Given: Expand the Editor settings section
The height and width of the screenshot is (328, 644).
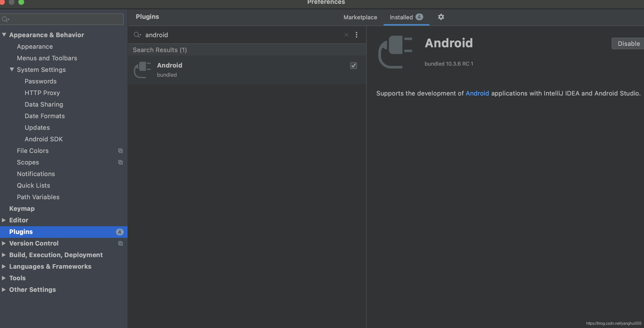Looking at the screenshot, I should (4, 220).
